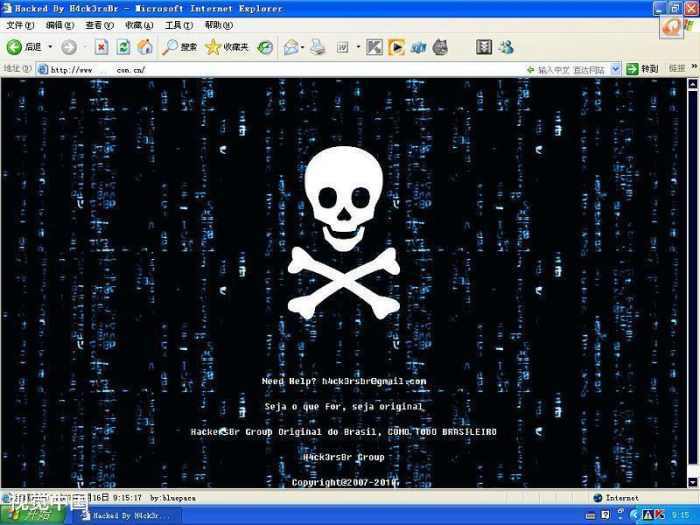Expand the links toolbar chevron
Screen dimensions: 700x525
tap(694, 67)
